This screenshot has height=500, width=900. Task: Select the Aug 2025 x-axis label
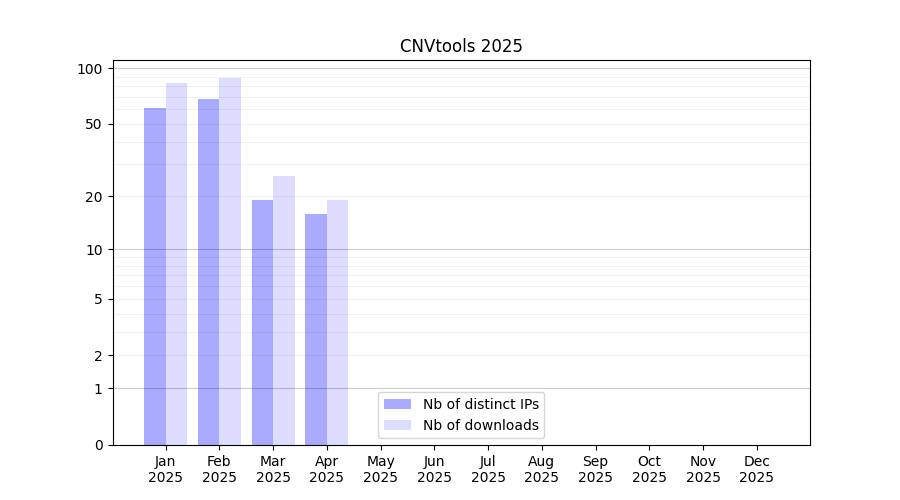542,469
